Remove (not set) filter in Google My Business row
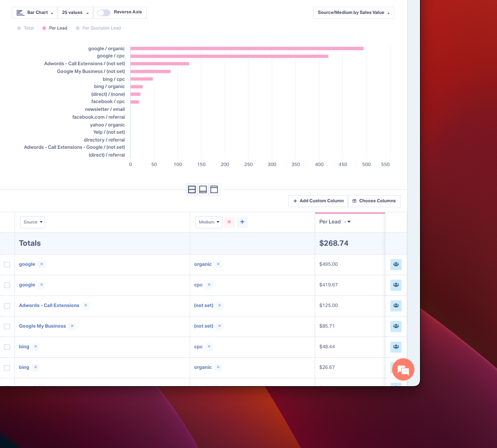The width and height of the screenshot is (497, 448). point(220,326)
